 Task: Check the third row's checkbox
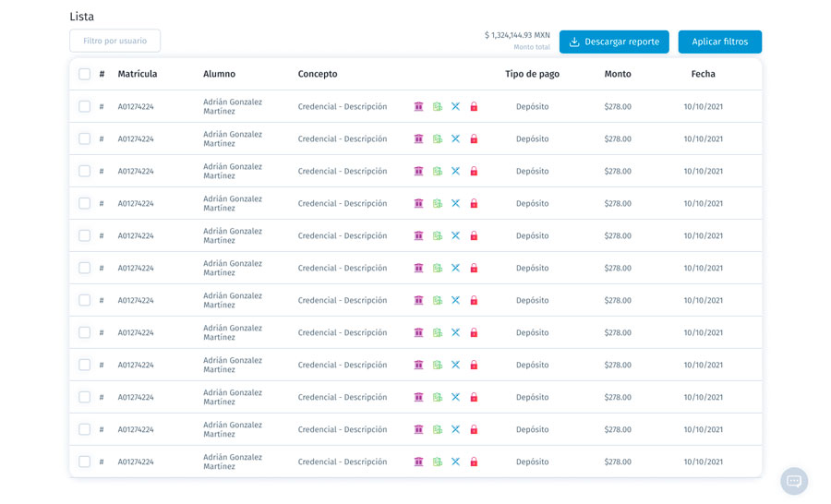(x=84, y=171)
